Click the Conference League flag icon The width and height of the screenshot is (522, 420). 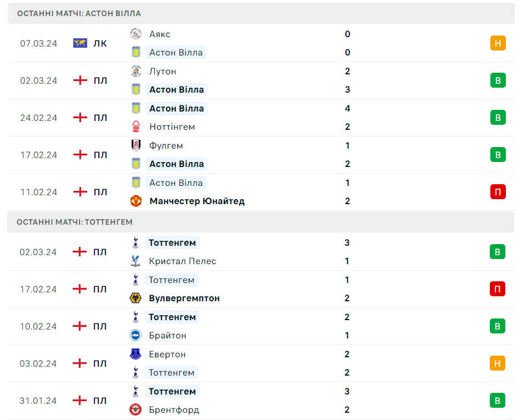[81, 43]
